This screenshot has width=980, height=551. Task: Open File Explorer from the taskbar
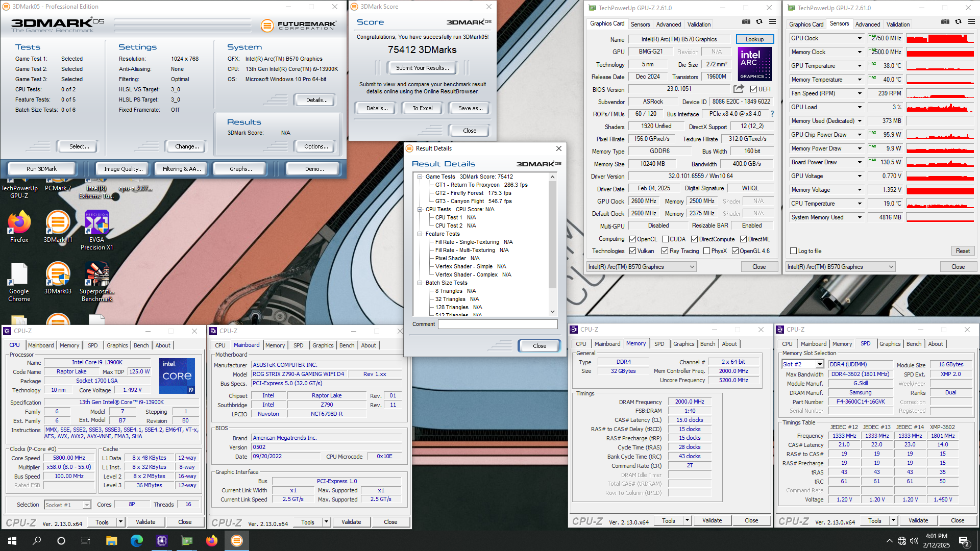111,541
